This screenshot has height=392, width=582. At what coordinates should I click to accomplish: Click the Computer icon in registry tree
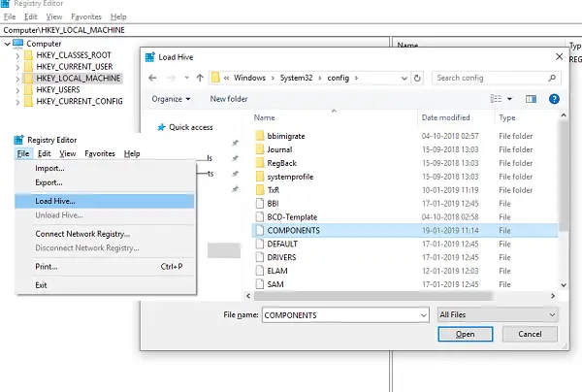[17, 44]
